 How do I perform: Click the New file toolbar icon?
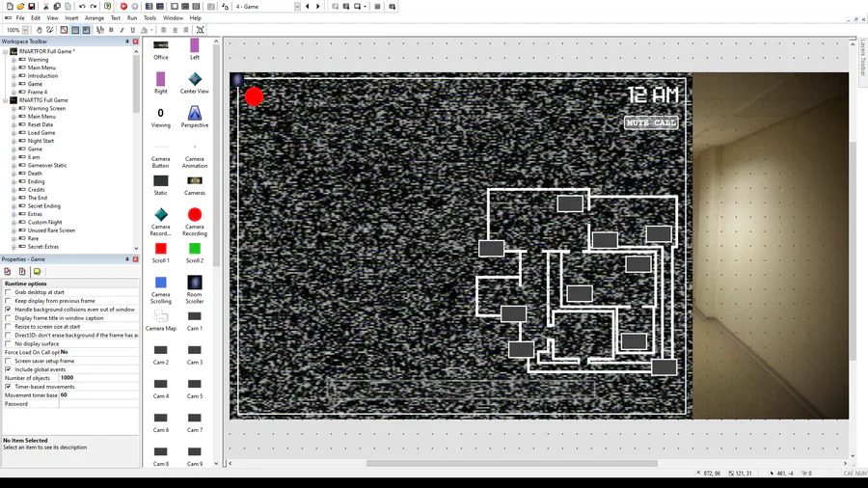coord(10,6)
